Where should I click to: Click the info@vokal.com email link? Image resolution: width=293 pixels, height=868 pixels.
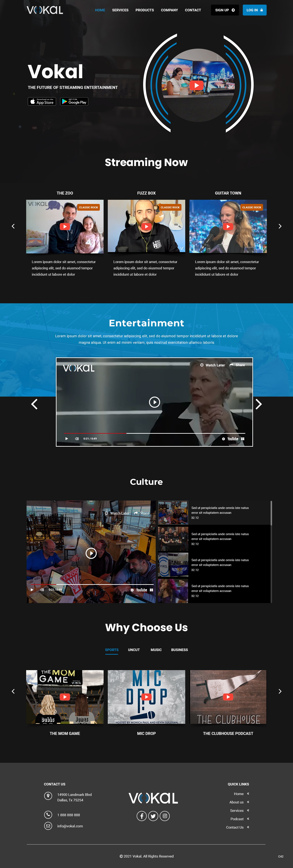tap(70, 826)
